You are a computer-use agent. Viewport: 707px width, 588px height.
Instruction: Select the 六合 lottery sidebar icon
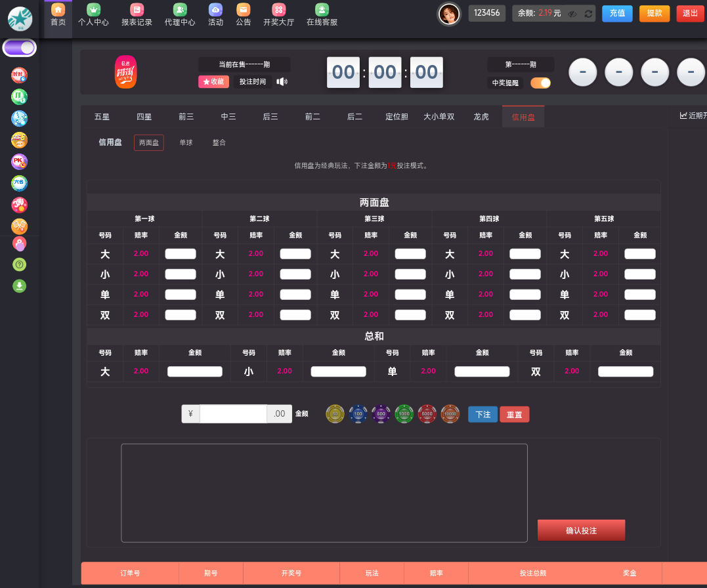click(20, 183)
